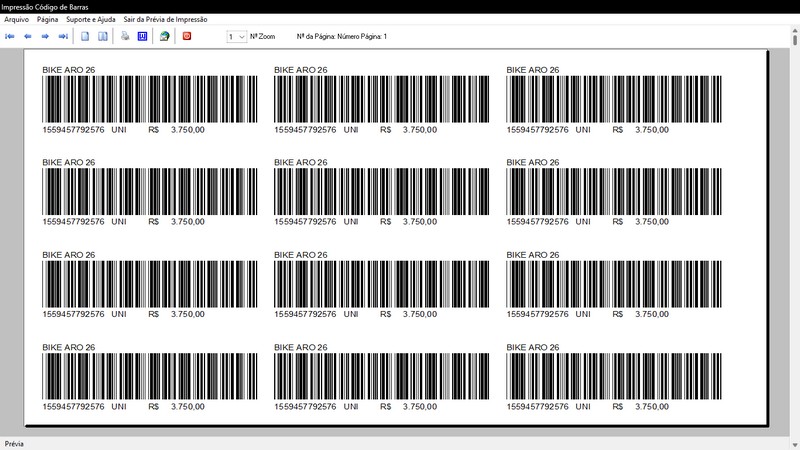Open the Página menu
The height and width of the screenshot is (450, 800).
47,19
